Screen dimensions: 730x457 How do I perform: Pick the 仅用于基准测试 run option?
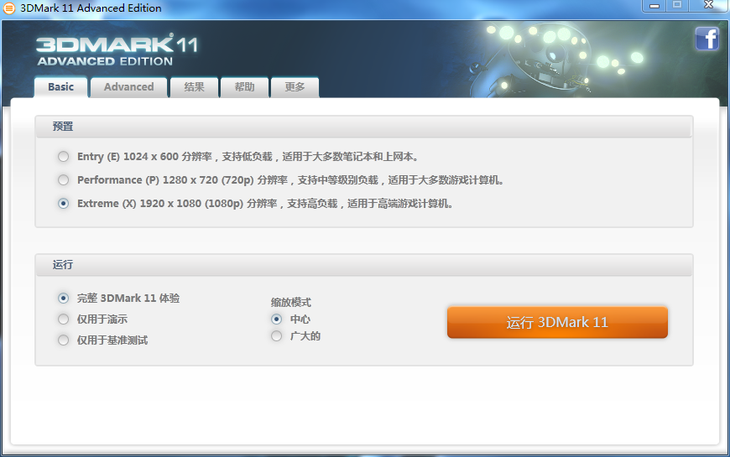(x=64, y=340)
